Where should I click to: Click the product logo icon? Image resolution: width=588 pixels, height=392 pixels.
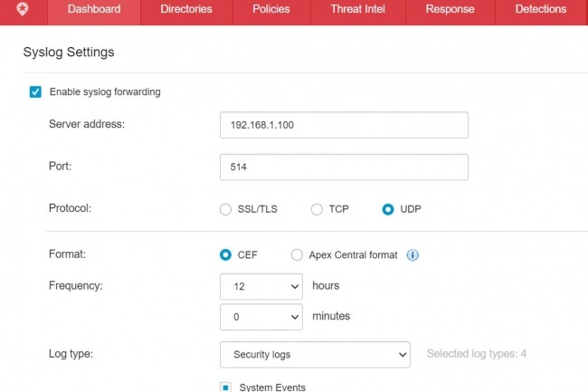coord(23,10)
